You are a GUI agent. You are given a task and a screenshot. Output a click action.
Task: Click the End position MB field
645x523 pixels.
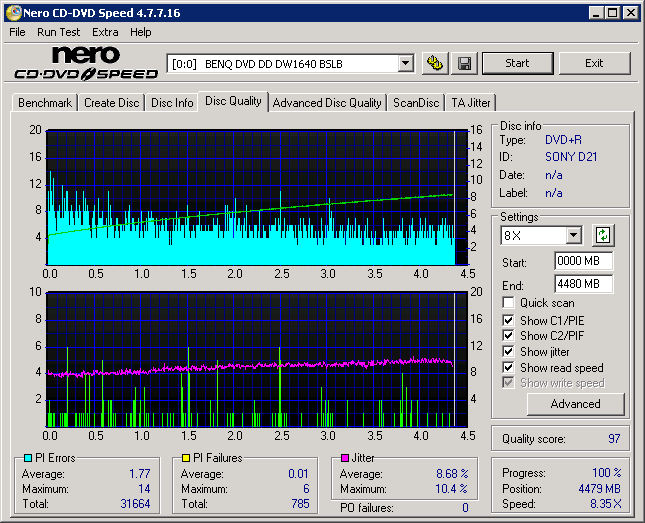coord(583,284)
